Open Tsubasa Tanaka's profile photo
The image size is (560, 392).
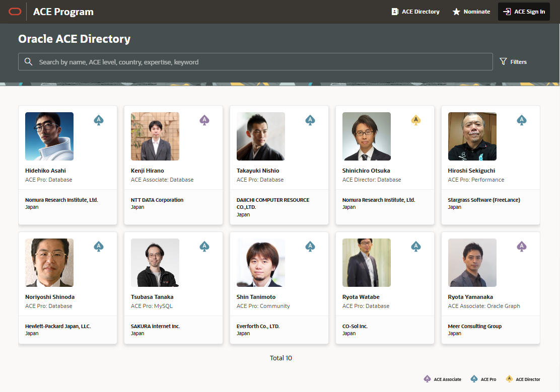(155, 263)
